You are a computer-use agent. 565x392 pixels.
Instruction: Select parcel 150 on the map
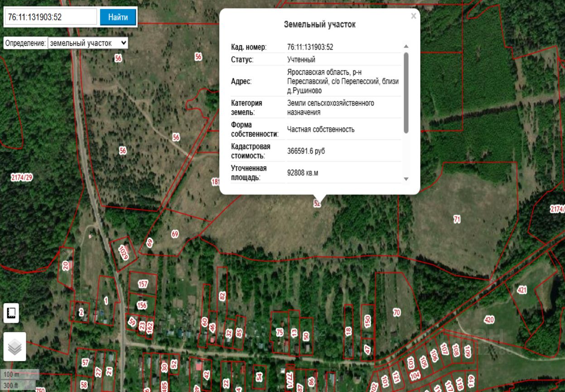[367, 321]
